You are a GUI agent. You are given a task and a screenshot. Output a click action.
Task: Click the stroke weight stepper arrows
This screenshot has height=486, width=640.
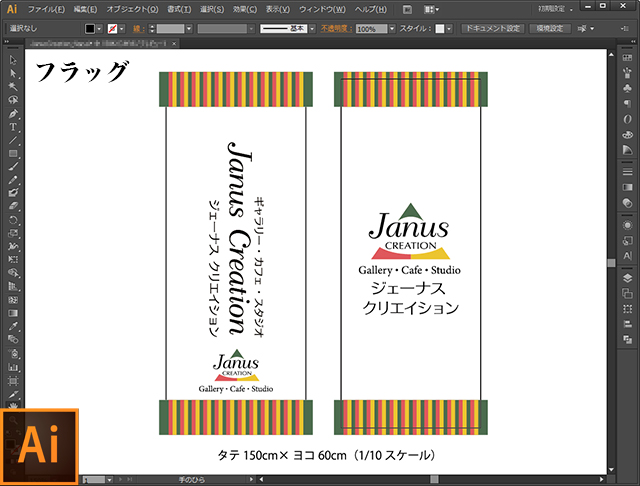click(x=152, y=29)
